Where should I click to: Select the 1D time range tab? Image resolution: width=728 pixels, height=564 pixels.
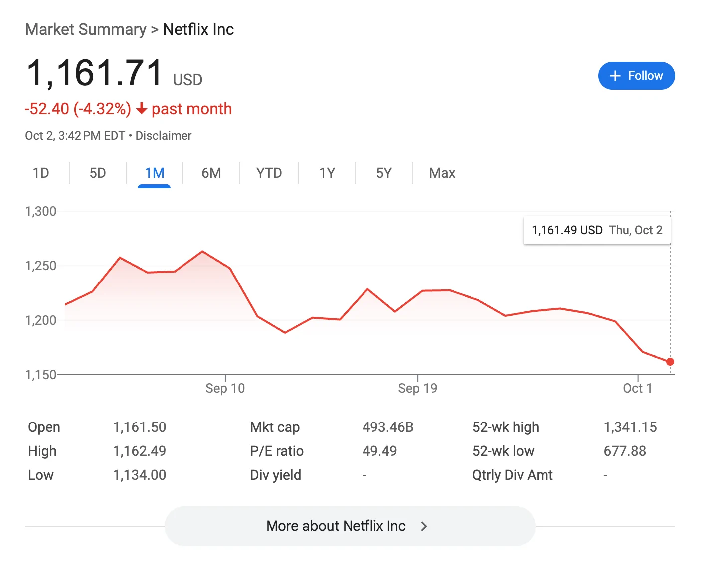click(41, 173)
